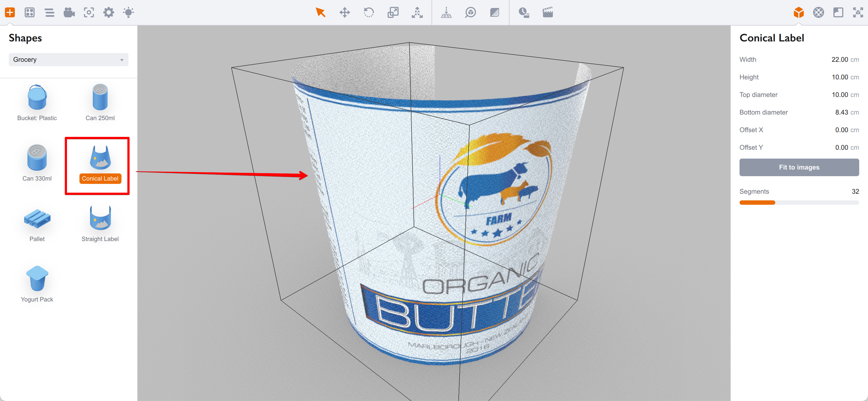Select the Move tool in the toolbar
Screen dimensions: 868x401
(x=345, y=12)
